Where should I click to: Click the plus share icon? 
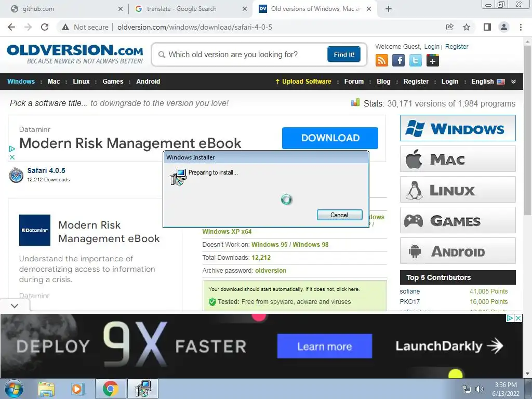click(x=433, y=60)
